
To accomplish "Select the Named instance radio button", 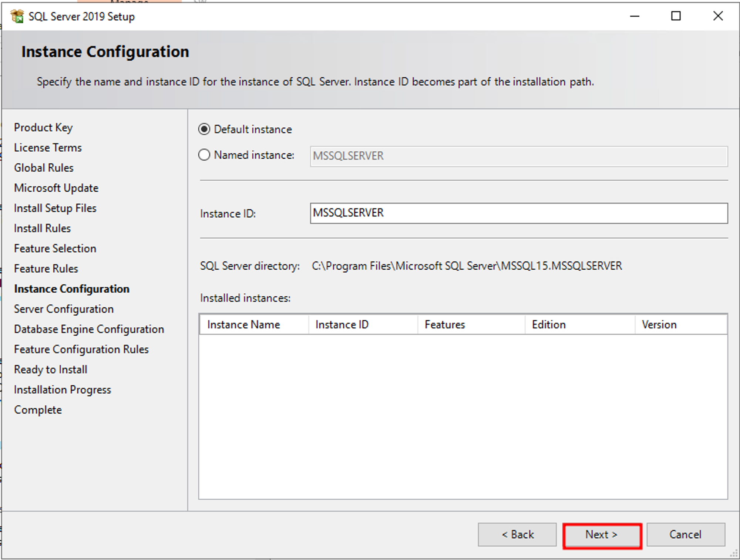I will pyautogui.click(x=204, y=155).
